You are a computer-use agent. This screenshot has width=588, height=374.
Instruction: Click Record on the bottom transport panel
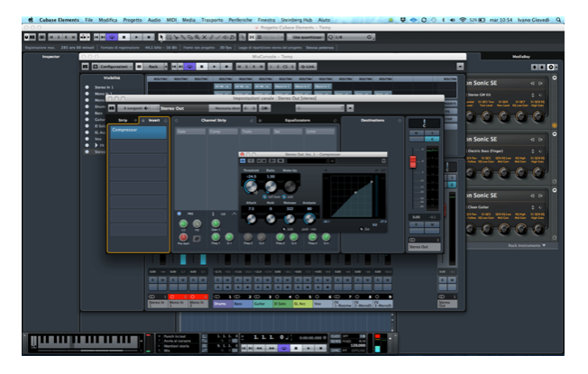tap(321, 348)
